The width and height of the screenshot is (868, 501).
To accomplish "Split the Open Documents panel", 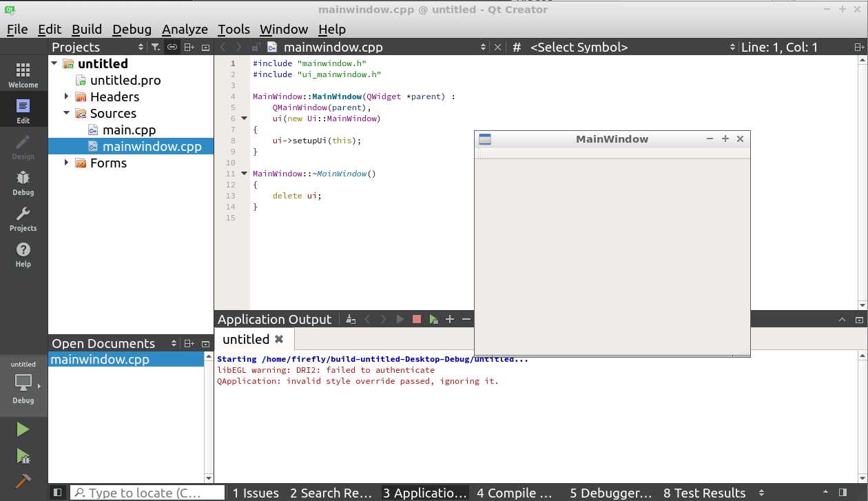I will tap(189, 343).
